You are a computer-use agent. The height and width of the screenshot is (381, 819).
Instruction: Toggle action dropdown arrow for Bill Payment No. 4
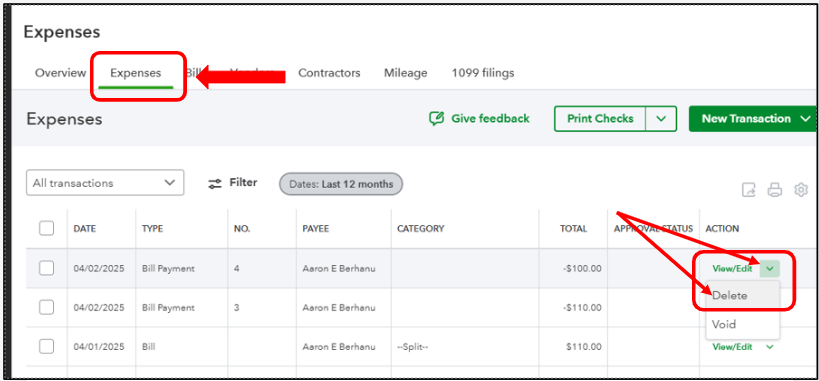coord(770,269)
